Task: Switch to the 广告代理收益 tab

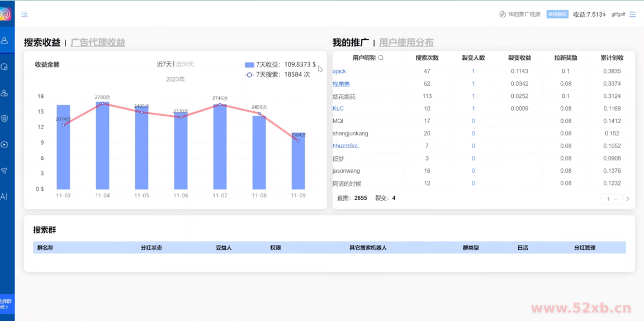Action: 98,43
